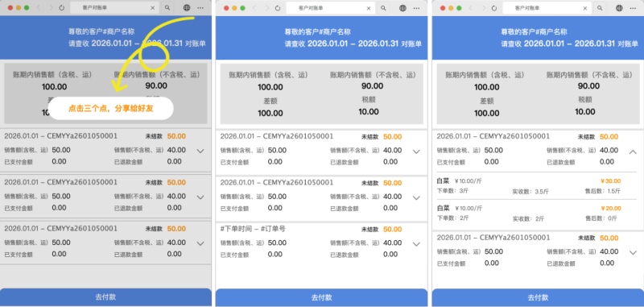Image resolution: width=644 pixels, height=307 pixels.
Task: Expand the second order row in the right window
Action: pos(633,253)
